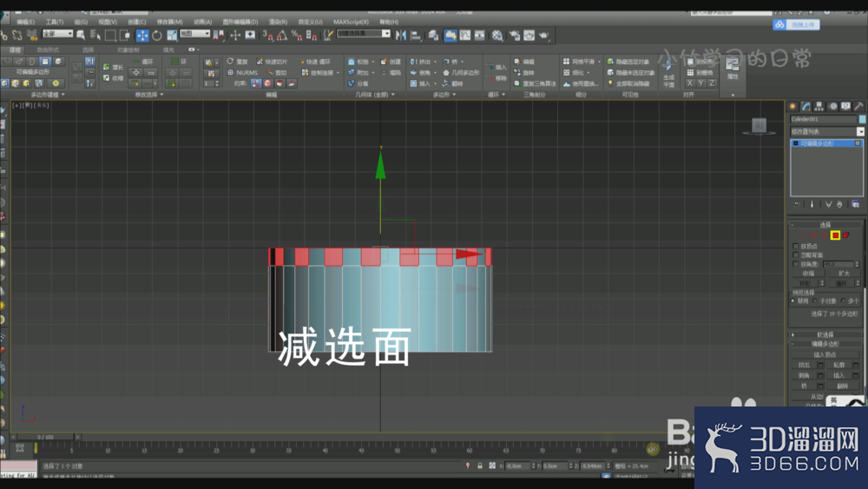The width and height of the screenshot is (868, 489).
Task: Click the 扩大 button in selection rollout
Action: [844, 274]
